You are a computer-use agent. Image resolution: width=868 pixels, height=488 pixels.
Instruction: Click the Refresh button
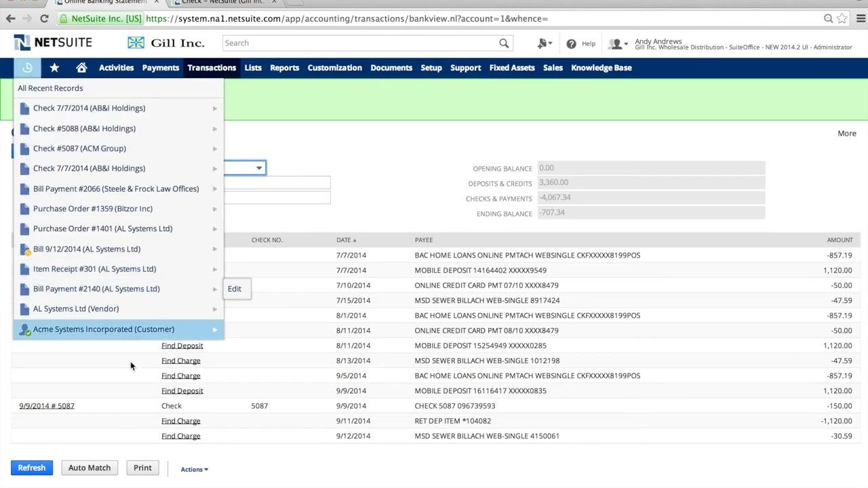(x=32, y=468)
